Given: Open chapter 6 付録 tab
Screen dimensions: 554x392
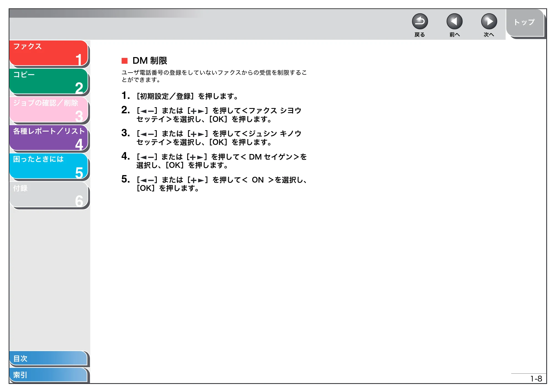Looking at the screenshot, I should point(49,194).
